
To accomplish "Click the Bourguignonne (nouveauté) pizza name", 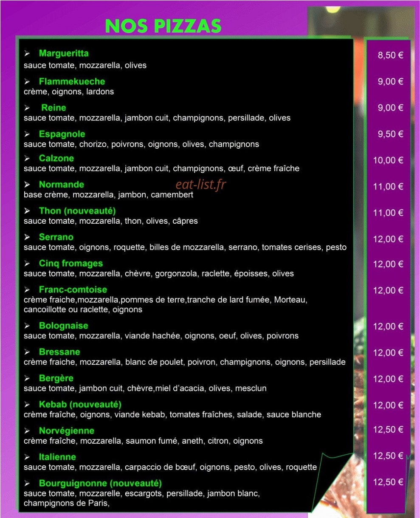I will point(100,483).
